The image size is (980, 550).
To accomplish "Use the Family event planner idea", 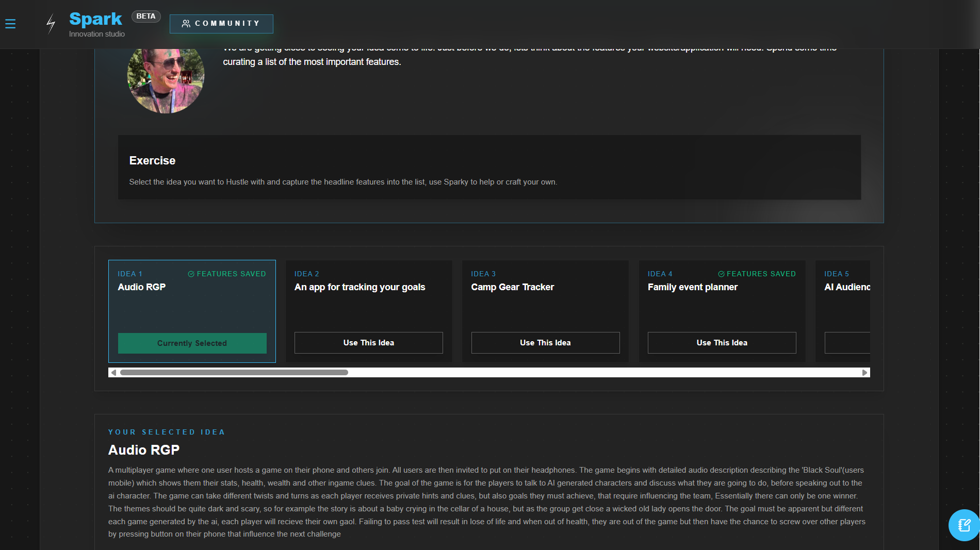I will (x=722, y=343).
